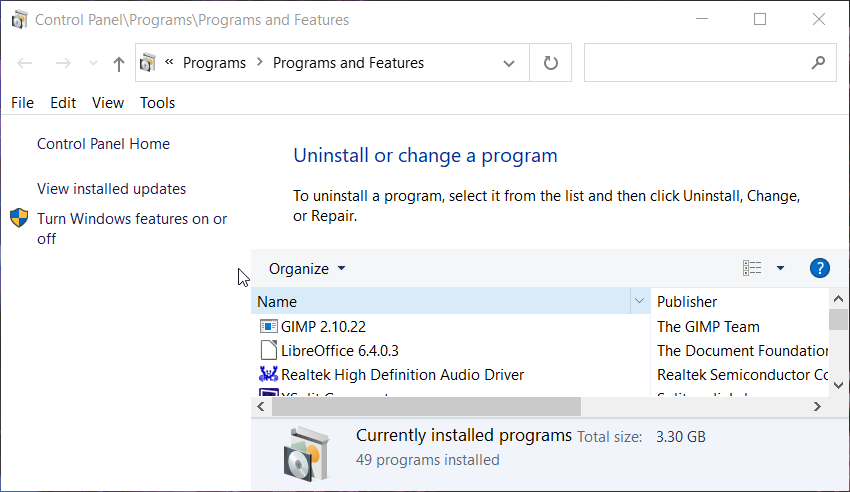Go up one folder level arrow
850x492 pixels.
pos(119,63)
